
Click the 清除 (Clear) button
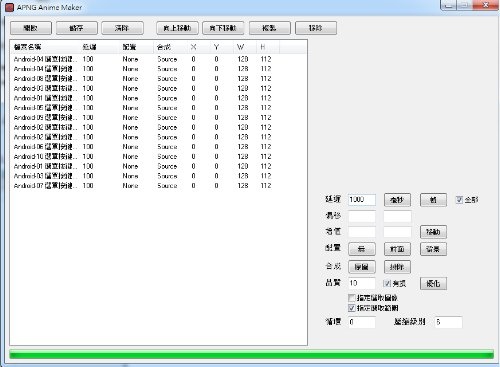(x=122, y=28)
